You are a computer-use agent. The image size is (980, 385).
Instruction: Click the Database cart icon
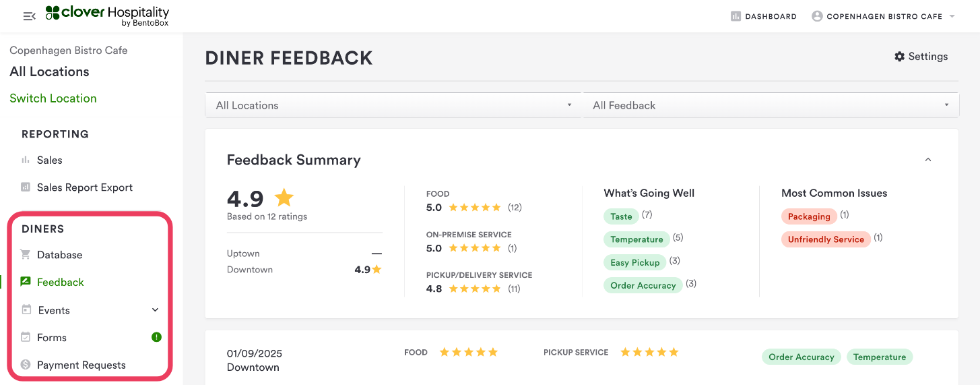pyautogui.click(x=26, y=255)
